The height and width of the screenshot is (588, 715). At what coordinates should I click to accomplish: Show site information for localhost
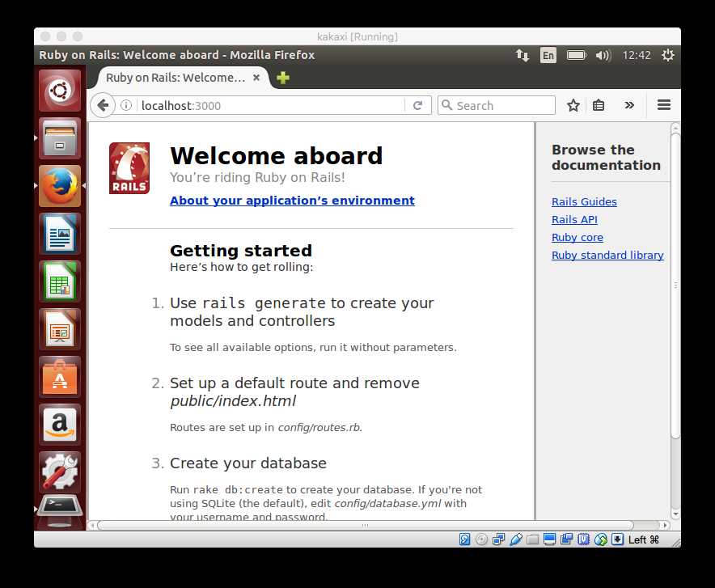click(x=126, y=106)
